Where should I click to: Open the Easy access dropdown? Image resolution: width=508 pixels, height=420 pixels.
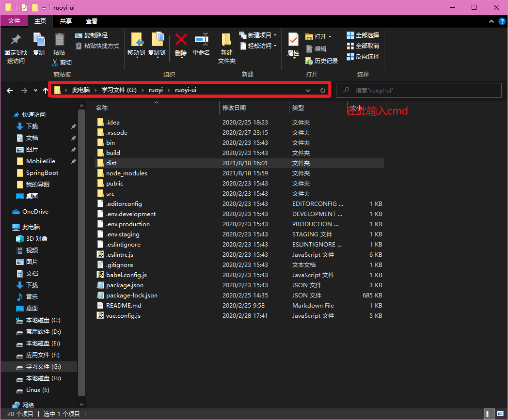[275, 46]
